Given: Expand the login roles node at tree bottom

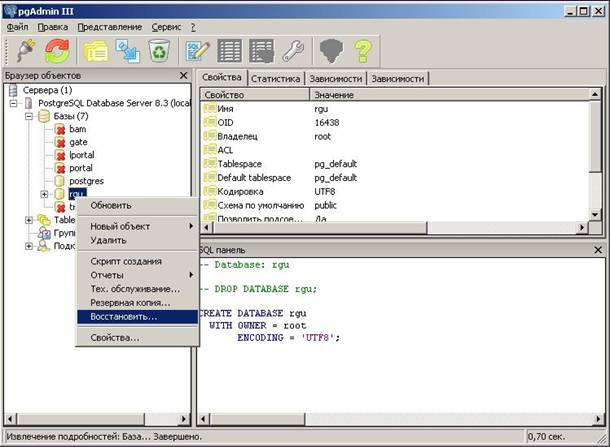Looking at the screenshot, I should (29, 246).
